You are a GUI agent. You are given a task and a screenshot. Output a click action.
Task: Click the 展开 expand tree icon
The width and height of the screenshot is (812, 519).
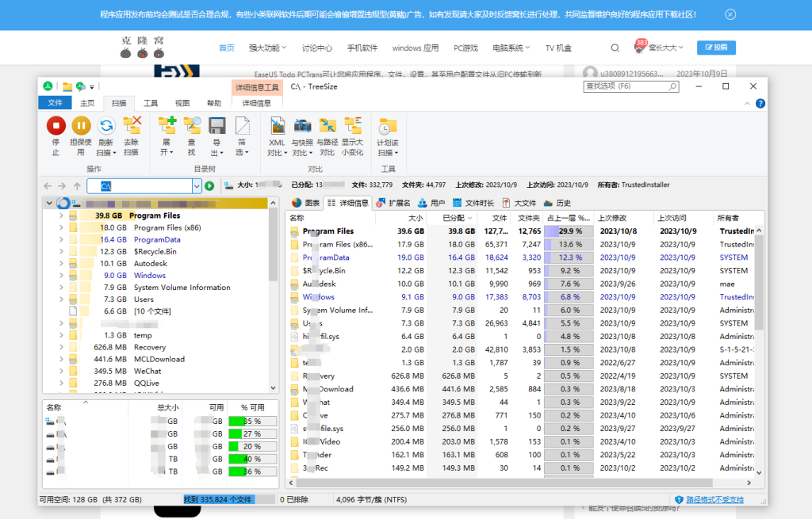click(x=167, y=126)
